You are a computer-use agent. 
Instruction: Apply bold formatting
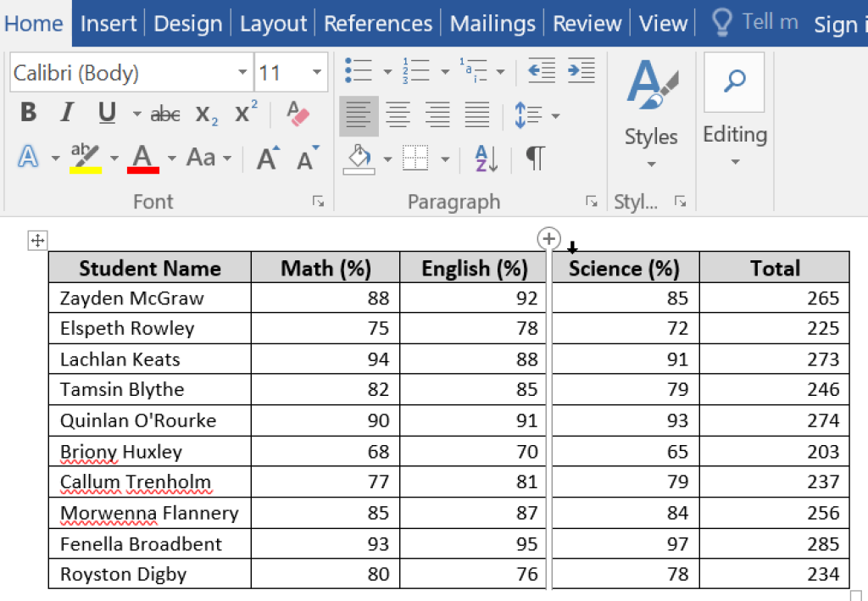(x=27, y=112)
